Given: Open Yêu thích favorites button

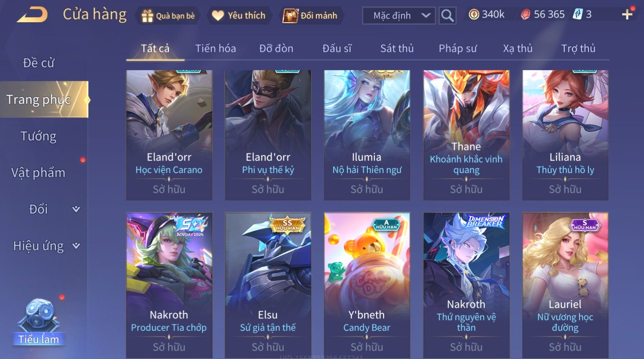Looking at the screenshot, I should click(239, 16).
